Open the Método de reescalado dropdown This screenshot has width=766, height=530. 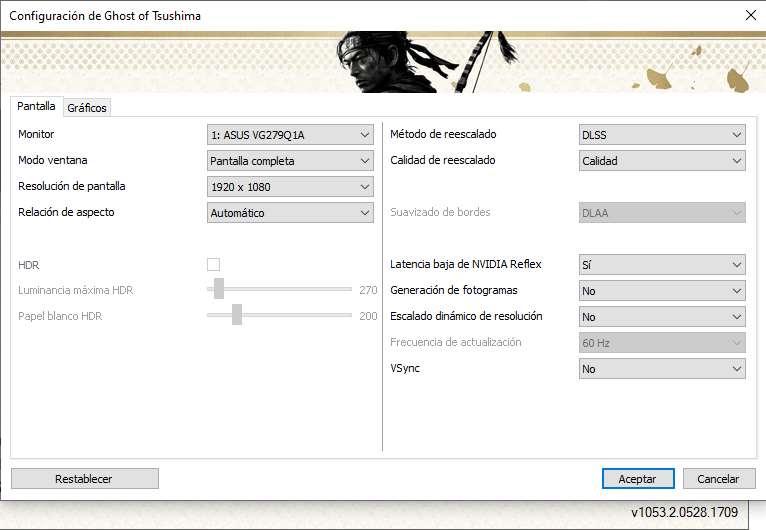tap(662, 135)
